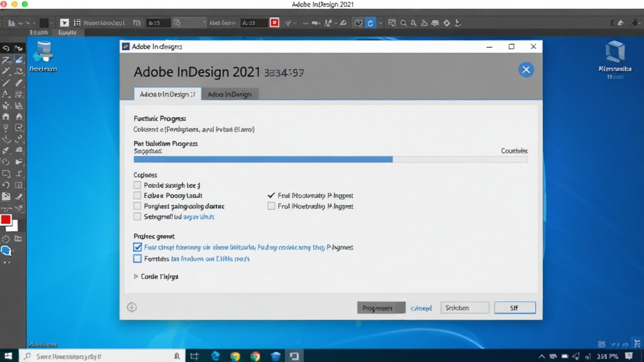
Task: Click the text cursor icon at toolbar right end
Action: click(612, 23)
